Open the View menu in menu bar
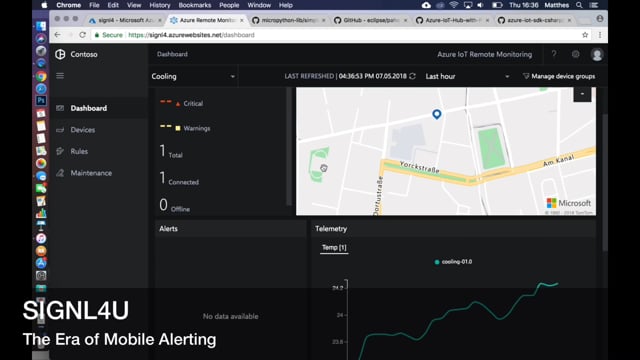Image resolution: width=640 pixels, height=360 pixels. tap(134, 5)
